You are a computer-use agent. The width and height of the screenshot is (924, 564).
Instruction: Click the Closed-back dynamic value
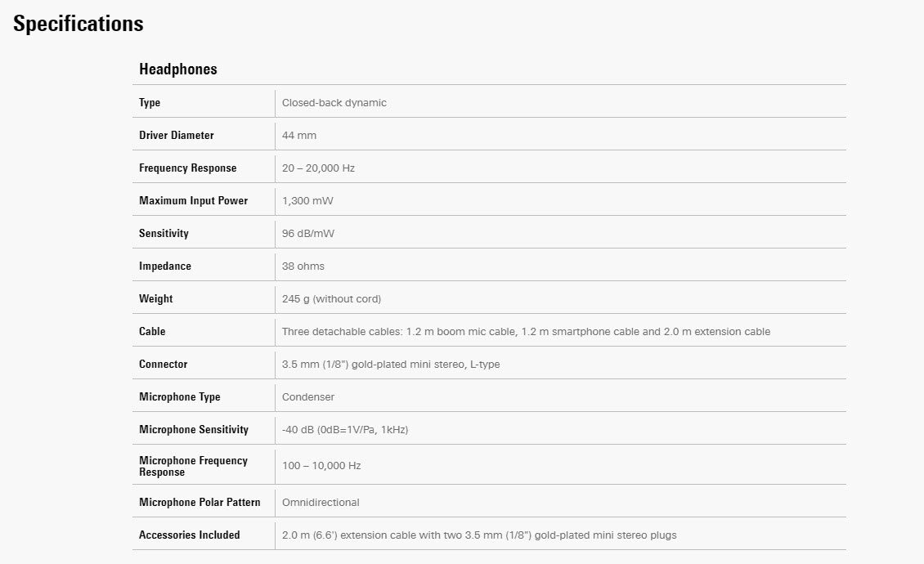coord(334,103)
